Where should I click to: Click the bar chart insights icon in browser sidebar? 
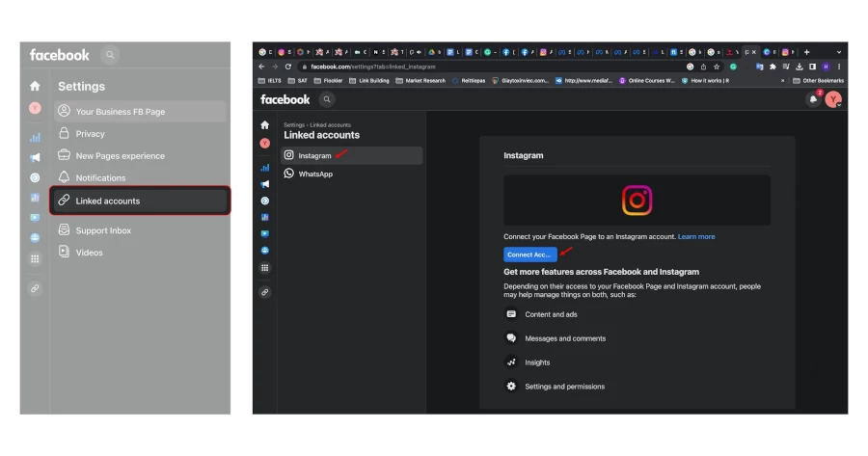tap(264, 168)
